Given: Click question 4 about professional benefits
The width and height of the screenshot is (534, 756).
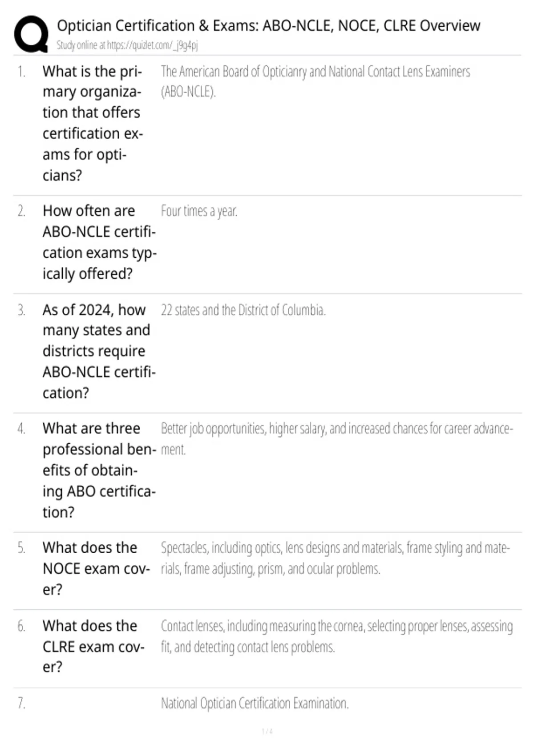Looking at the screenshot, I should (x=100, y=470).
